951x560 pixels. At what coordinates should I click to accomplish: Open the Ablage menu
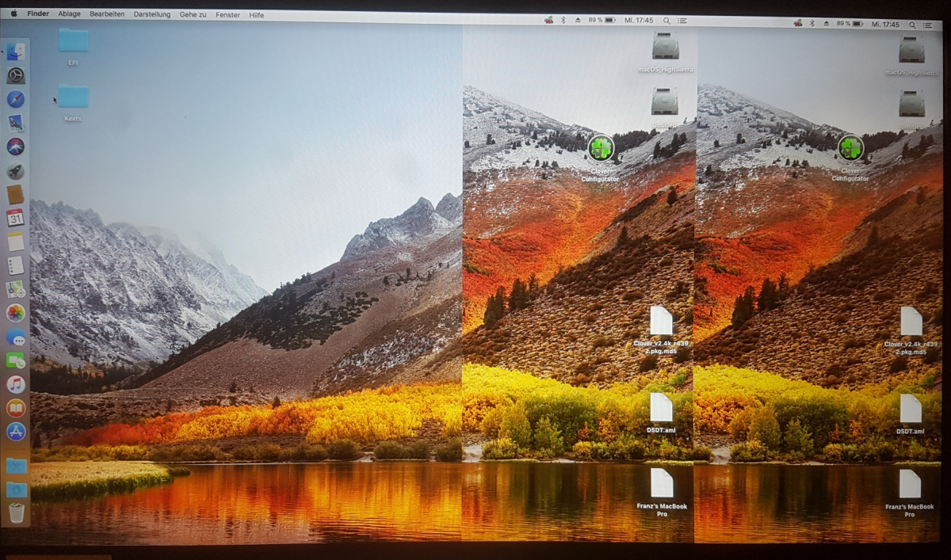[x=69, y=14]
